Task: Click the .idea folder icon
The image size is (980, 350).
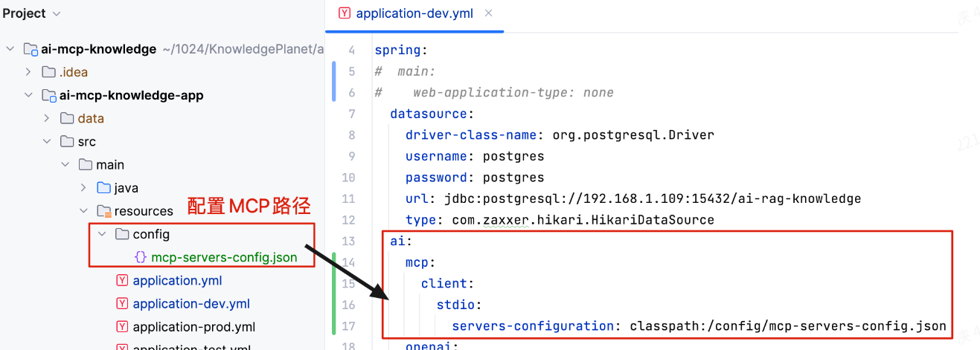Action: point(48,72)
